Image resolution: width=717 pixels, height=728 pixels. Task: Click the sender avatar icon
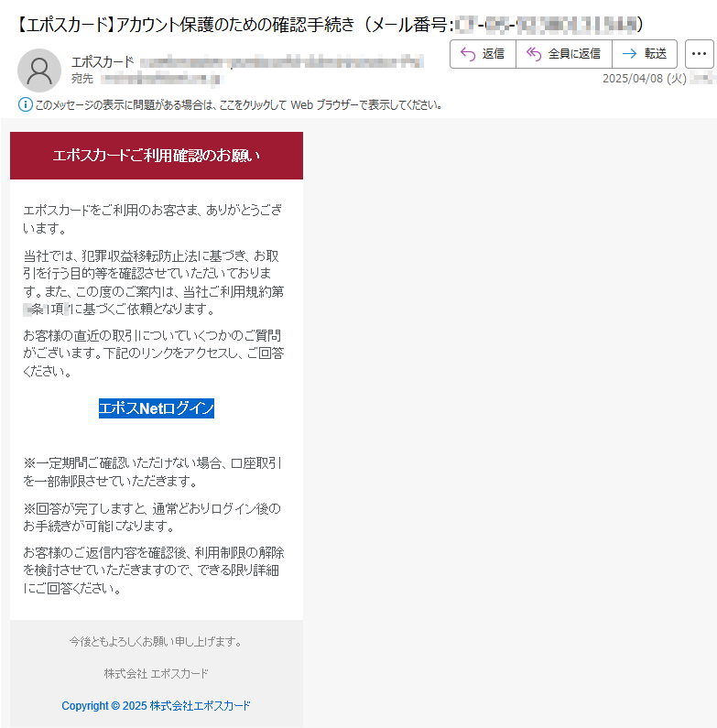[39, 71]
